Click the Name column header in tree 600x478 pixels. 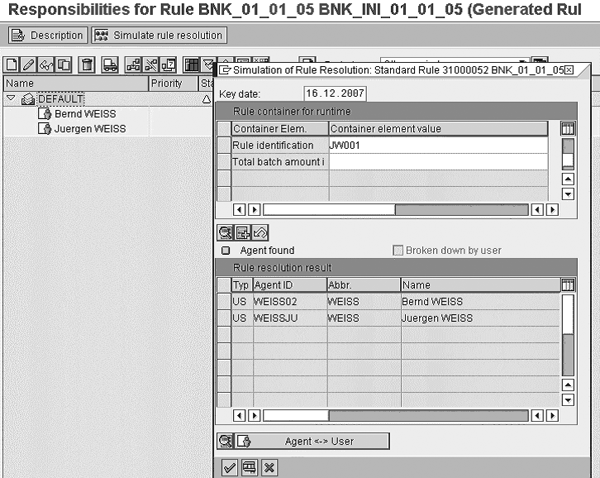click(76, 83)
